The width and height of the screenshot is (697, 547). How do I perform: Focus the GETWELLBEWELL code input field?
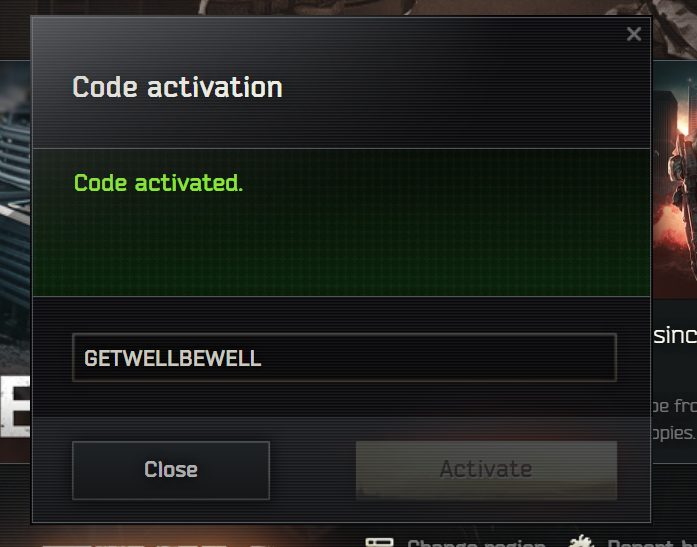(x=344, y=358)
